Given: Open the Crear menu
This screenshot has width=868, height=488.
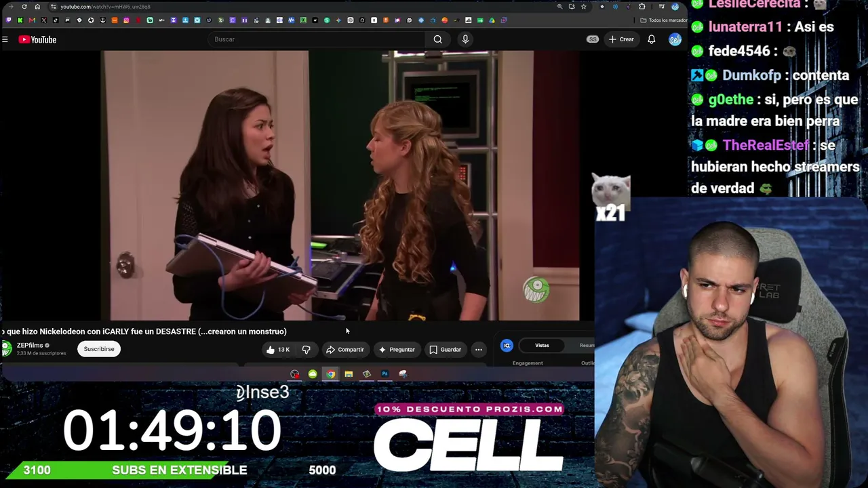Looking at the screenshot, I should [x=621, y=39].
